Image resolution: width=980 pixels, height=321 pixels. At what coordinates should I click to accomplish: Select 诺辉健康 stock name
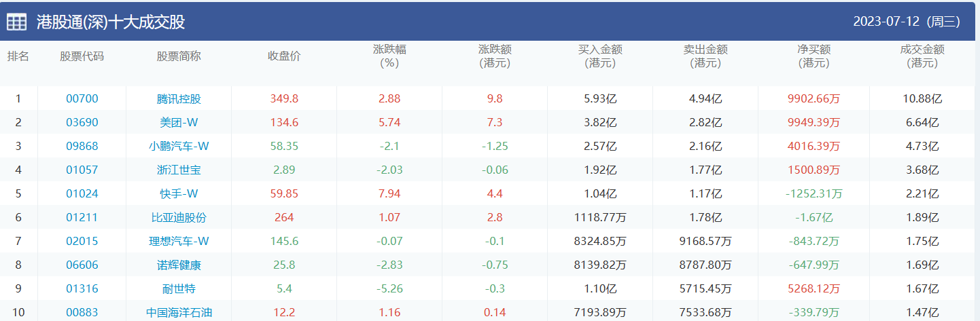[179, 265]
